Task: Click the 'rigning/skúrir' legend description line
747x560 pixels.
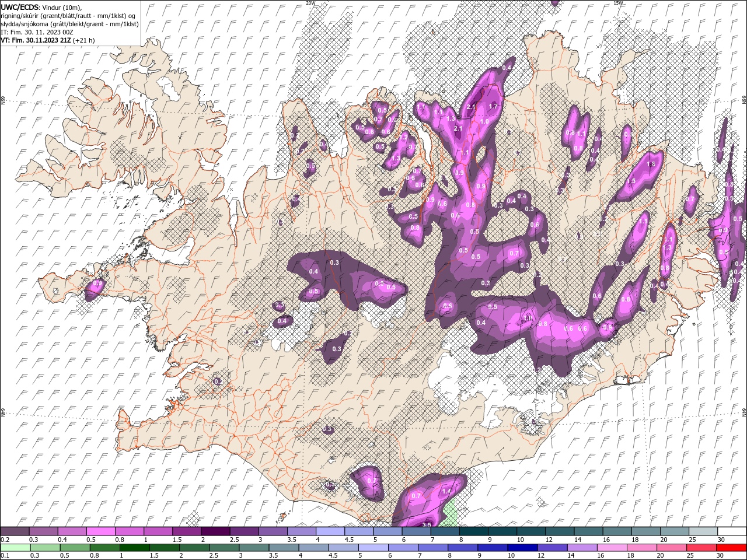Action: [x=68, y=16]
